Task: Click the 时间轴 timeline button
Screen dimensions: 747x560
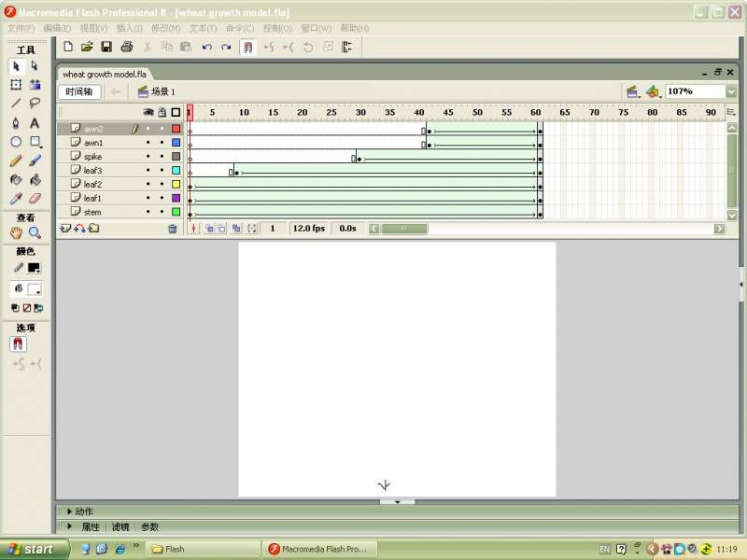Action: 79,91
